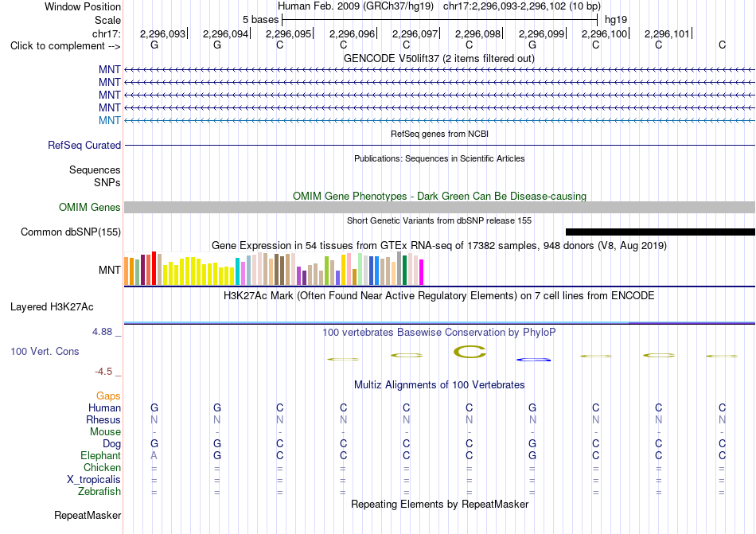
Task: Click the tall olive C PhyloP logo
Action: 470,352
